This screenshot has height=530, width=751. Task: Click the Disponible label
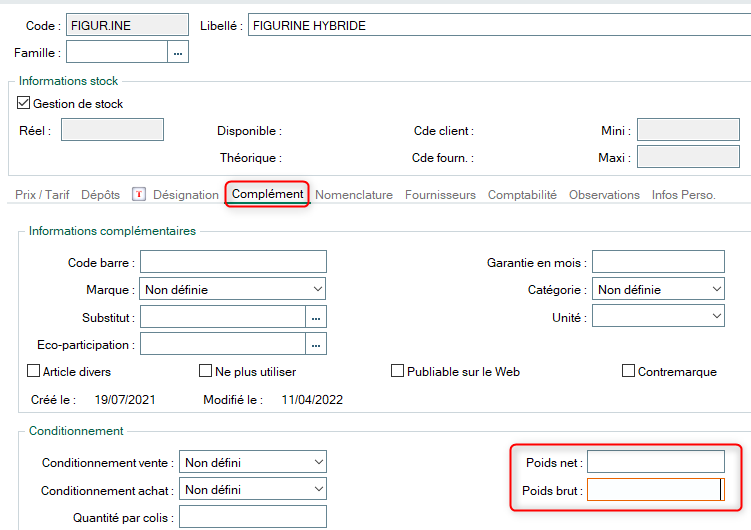pyautogui.click(x=249, y=131)
